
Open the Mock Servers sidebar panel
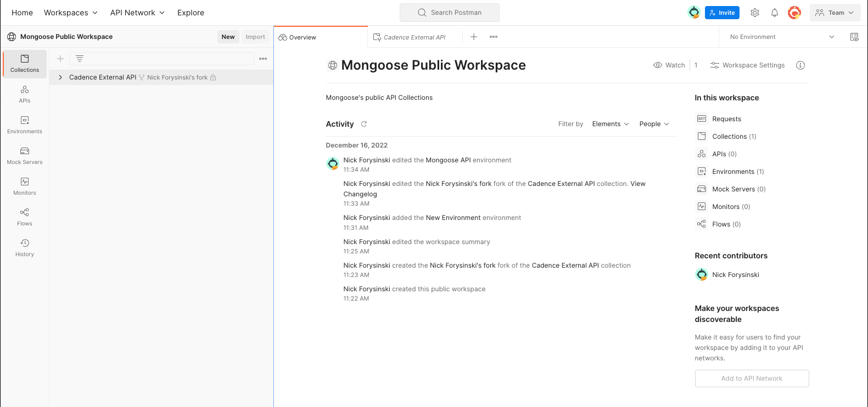(25, 155)
